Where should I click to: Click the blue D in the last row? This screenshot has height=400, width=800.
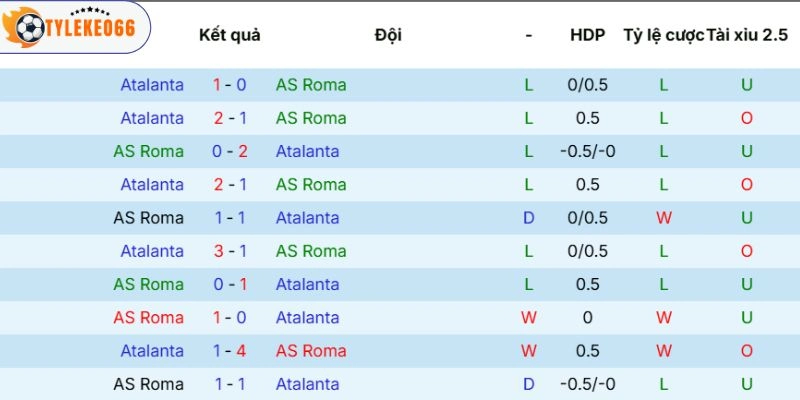528,384
